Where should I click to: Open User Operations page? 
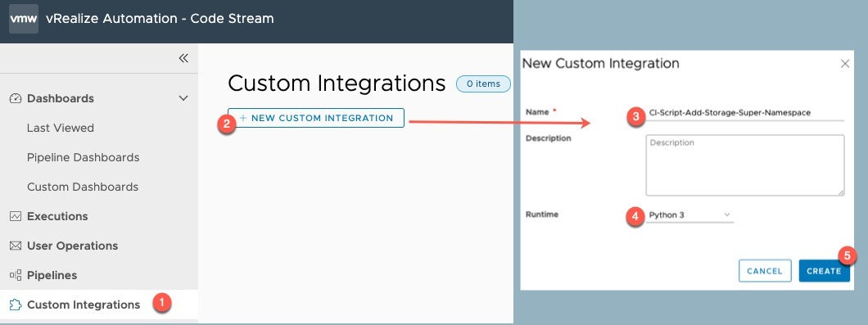click(73, 246)
